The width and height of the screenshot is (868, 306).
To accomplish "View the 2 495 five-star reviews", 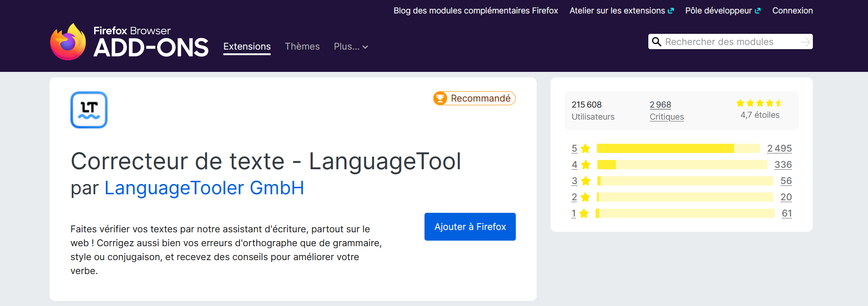I will coord(779,148).
